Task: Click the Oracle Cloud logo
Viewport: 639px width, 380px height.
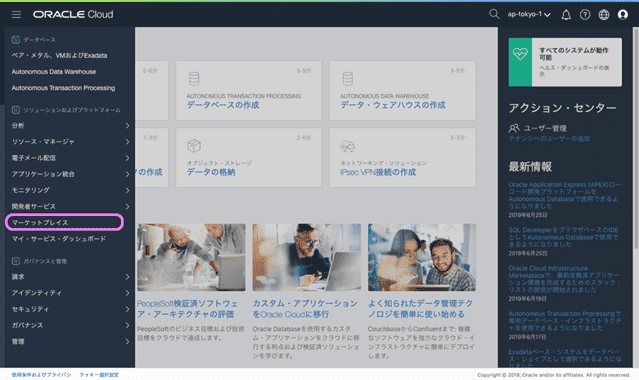Action: 73,14
